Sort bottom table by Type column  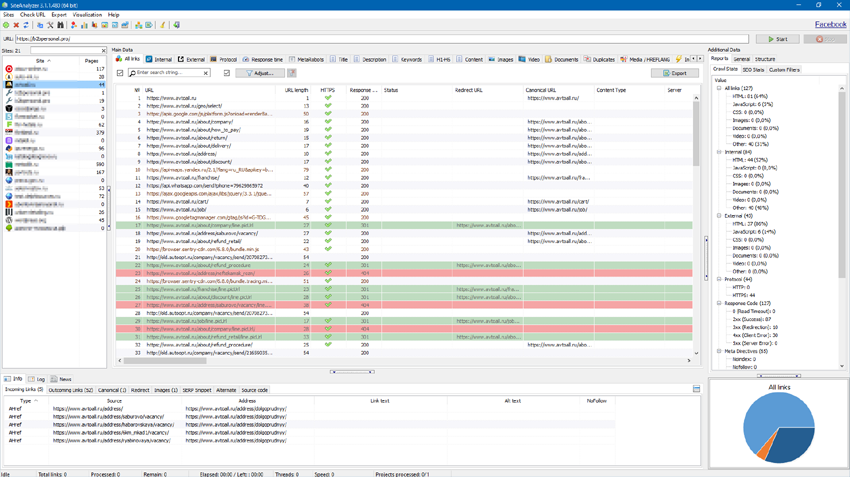tap(26, 401)
